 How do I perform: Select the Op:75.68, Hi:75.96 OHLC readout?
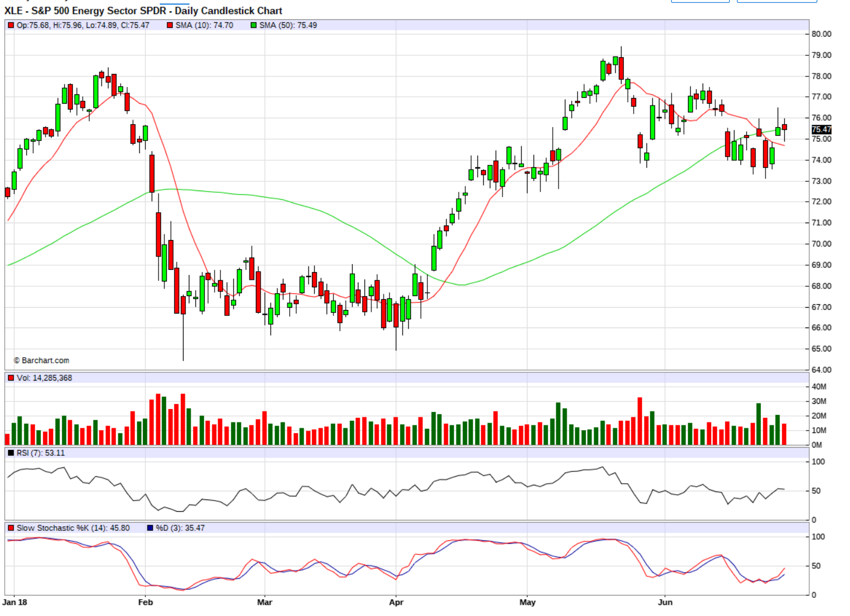[x=83, y=26]
